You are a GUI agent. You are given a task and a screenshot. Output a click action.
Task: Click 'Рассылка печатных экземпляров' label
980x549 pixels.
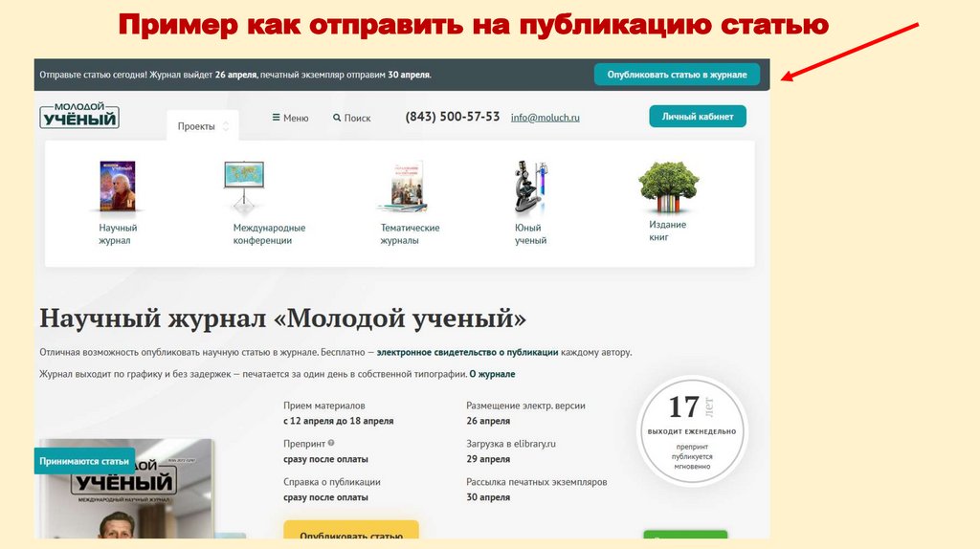[x=536, y=482]
